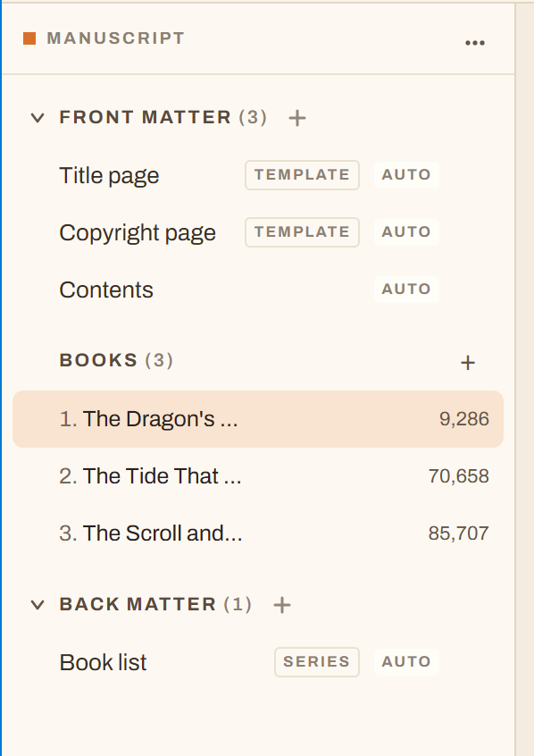Viewport: 534px width, 756px height.
Task: Open the Manuscript three-dot options menu
Action: (x=475, y=43)
